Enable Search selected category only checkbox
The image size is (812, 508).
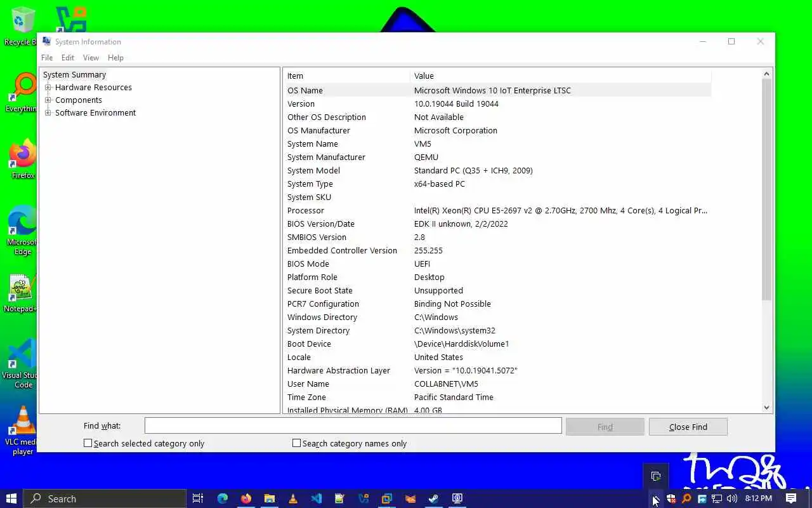88,443
